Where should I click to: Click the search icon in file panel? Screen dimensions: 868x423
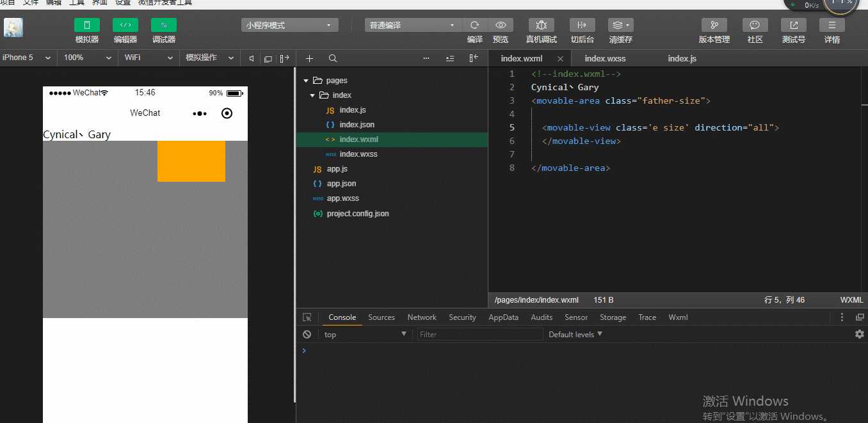(333, 58)
